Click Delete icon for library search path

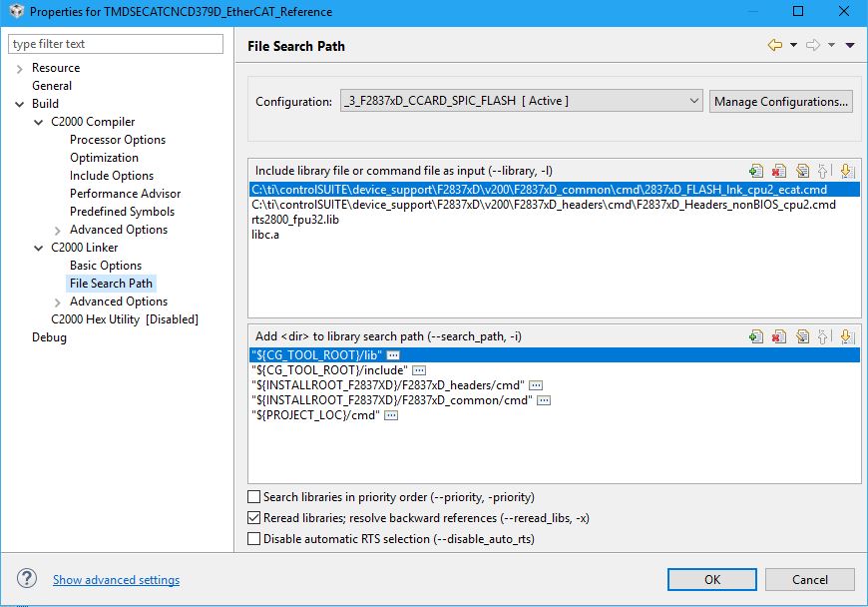(779, 337)
